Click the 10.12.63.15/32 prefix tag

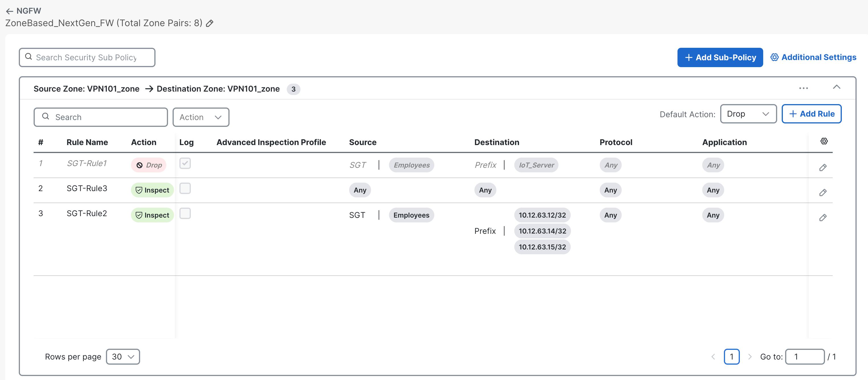[542, 247]
